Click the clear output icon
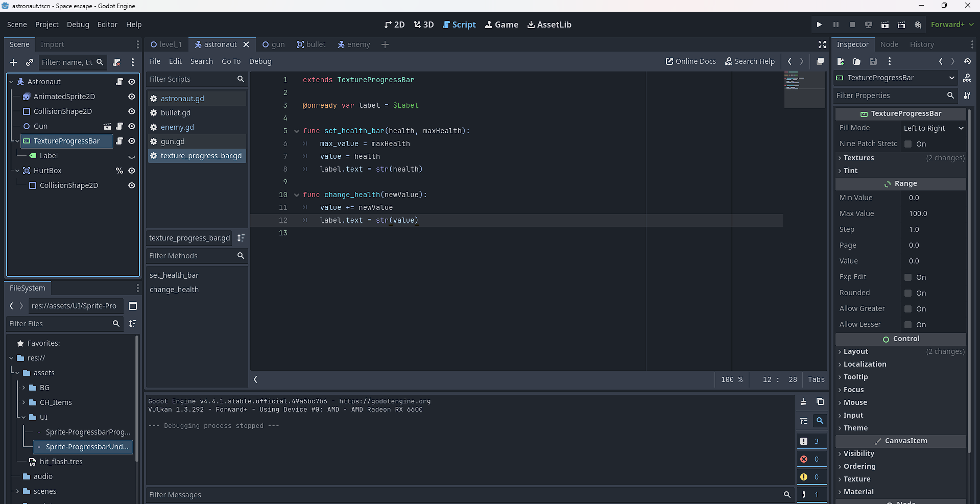 (804, 402)
